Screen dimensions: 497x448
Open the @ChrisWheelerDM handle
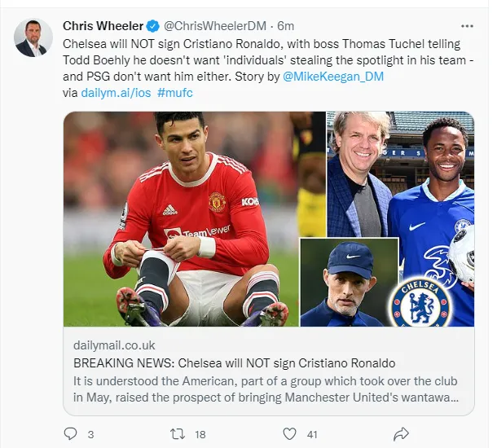212,25
